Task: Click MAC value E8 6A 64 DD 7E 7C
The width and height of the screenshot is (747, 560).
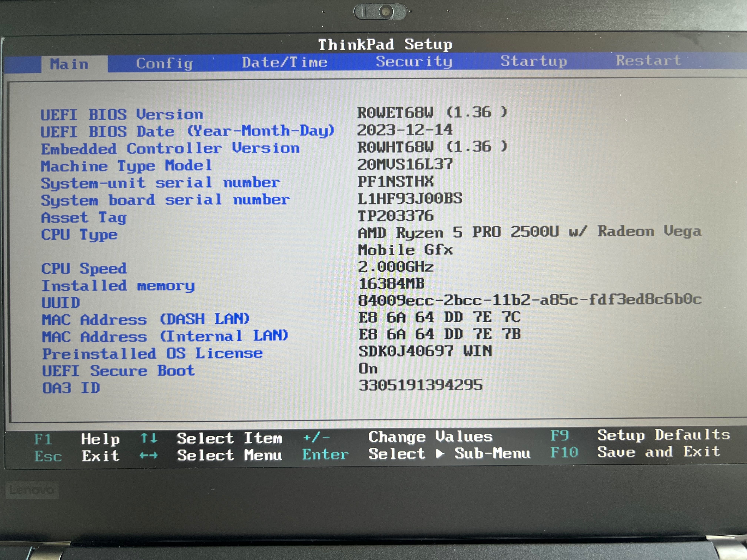Action: point(439,317)
